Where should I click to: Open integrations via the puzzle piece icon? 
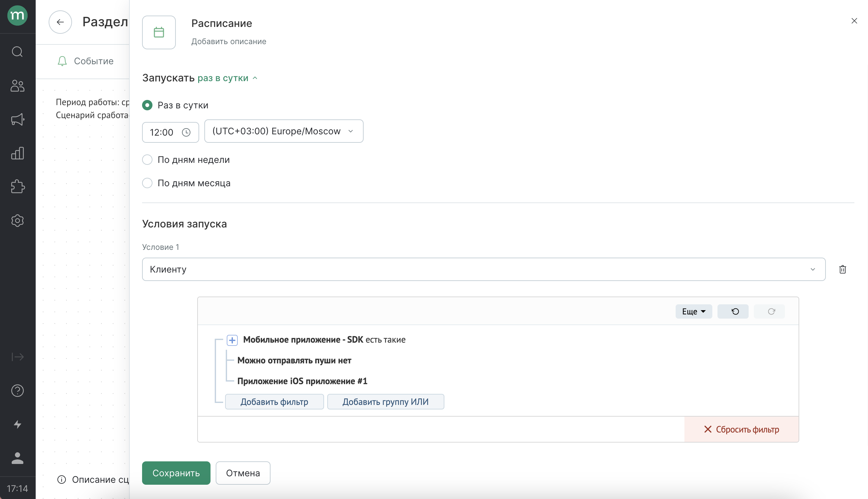18,187
